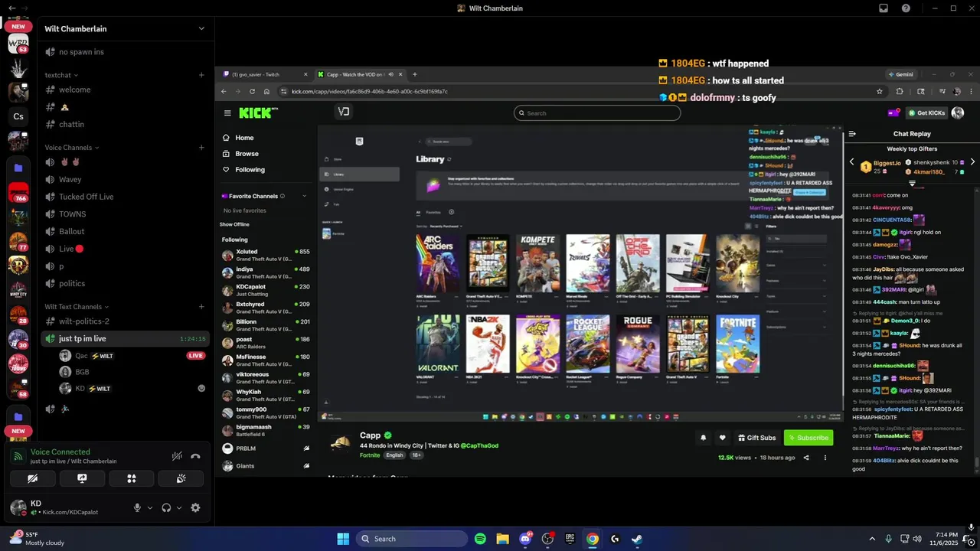
Task: Open Discord user settings gear
Action: coord(195,507)
